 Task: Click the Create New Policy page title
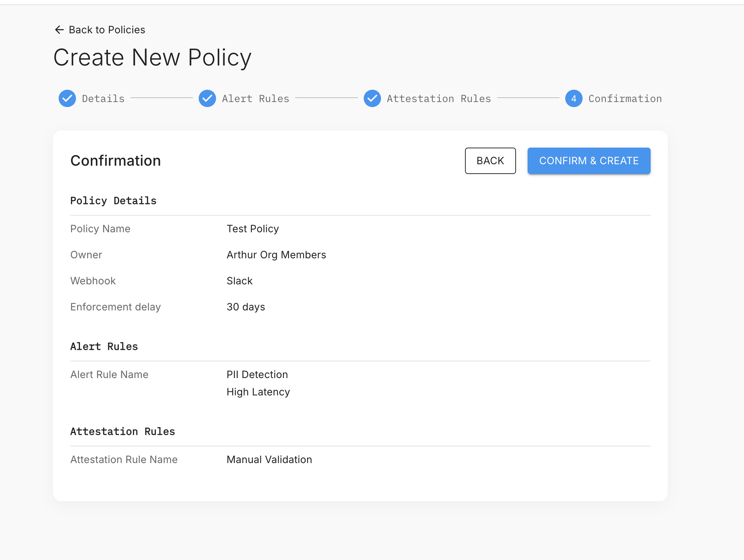pyautogui.click(x=152, y=58)
